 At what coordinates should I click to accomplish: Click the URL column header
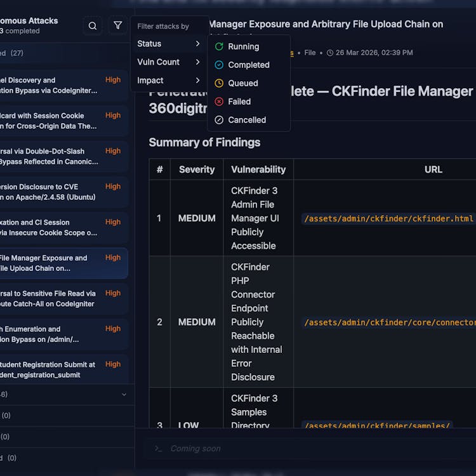coord(433,169)
